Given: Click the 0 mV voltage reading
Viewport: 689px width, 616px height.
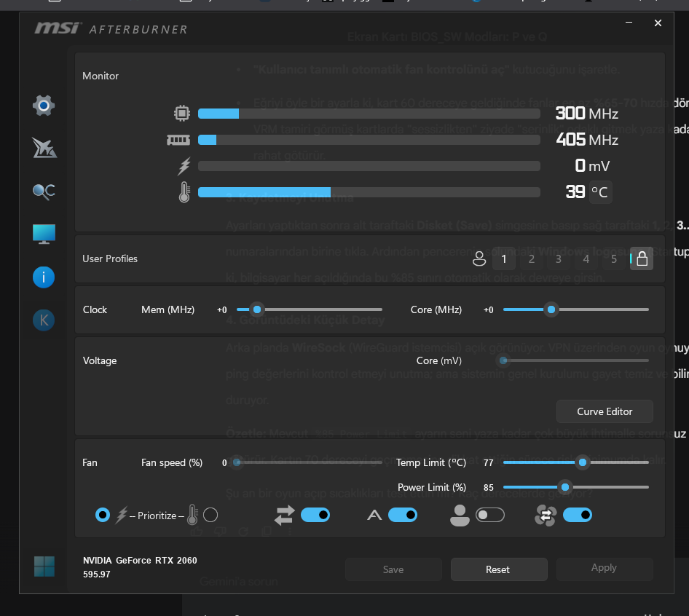Looking at the screenshot, I should tap(592, 166).
